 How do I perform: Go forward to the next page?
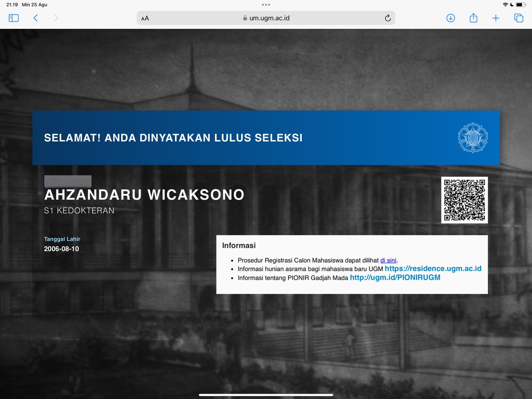[56, 18]
